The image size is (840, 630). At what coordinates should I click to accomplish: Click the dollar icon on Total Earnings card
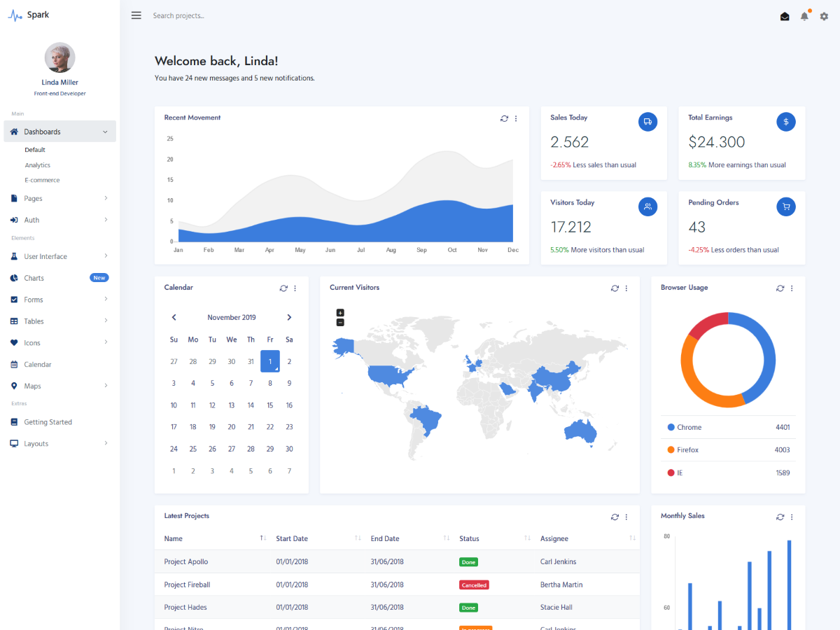pyautogui.click(x=785, y=121)
